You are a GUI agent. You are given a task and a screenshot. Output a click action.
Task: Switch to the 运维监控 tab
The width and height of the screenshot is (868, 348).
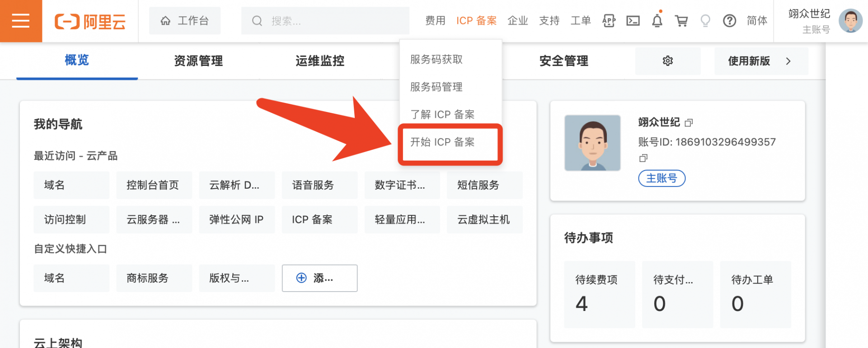(x=320, y=61)
